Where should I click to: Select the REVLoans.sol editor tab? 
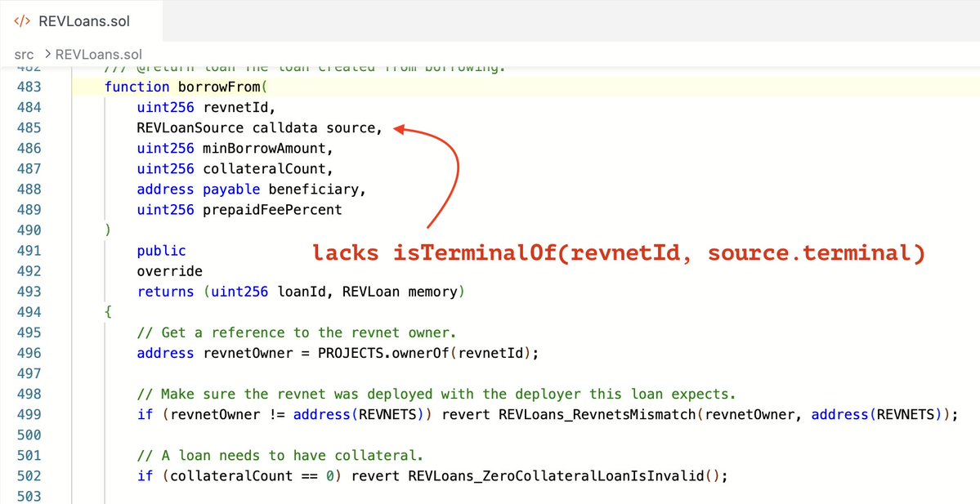click(81, 20)
